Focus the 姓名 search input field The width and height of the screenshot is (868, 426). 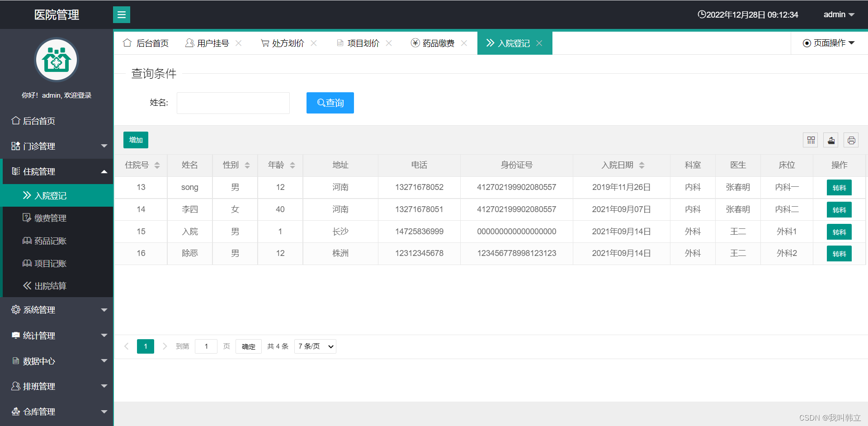click(233, 103)
